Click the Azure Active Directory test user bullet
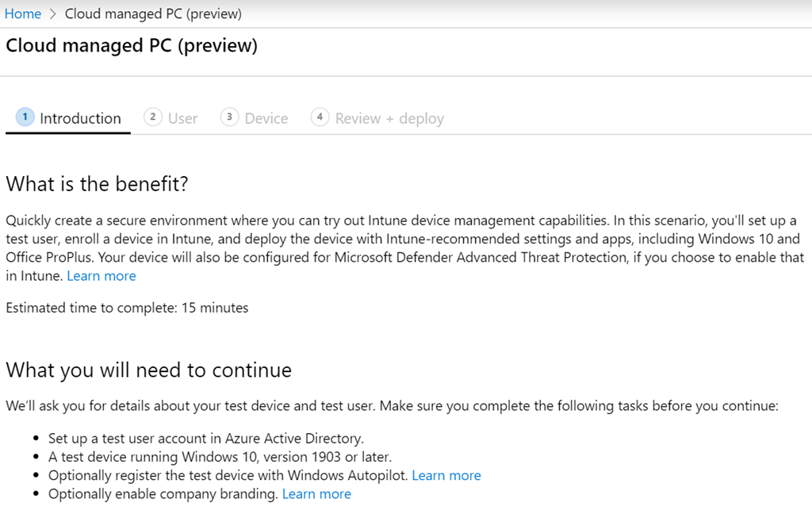 click(205, 438)
